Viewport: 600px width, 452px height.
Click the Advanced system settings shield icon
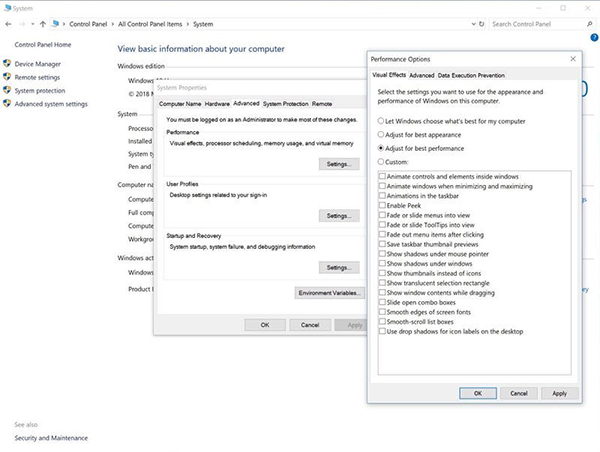pos(7,103)
